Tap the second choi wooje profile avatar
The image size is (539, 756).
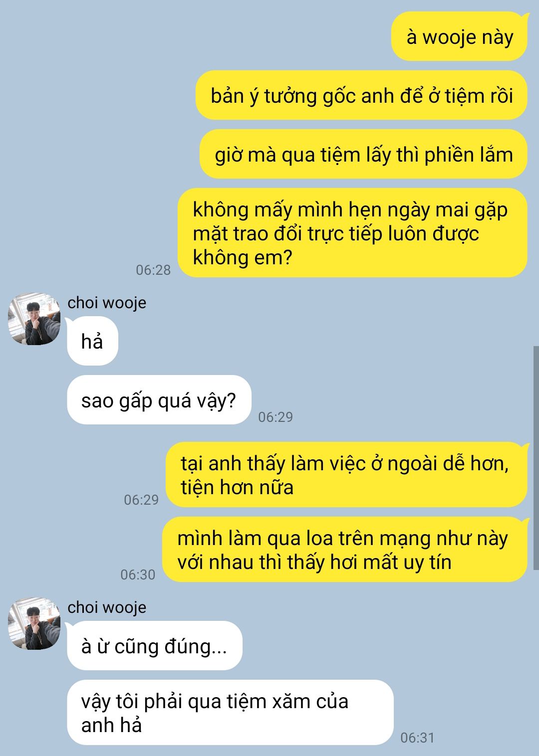click(x=34, y=623)
